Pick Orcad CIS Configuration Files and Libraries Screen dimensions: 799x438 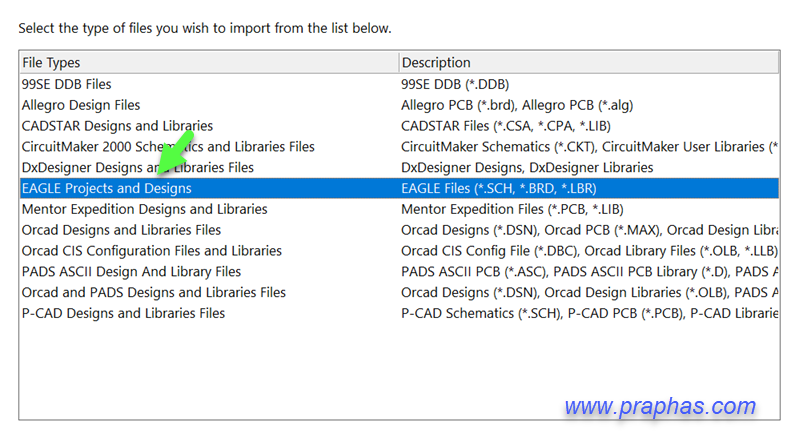(151, 251)
